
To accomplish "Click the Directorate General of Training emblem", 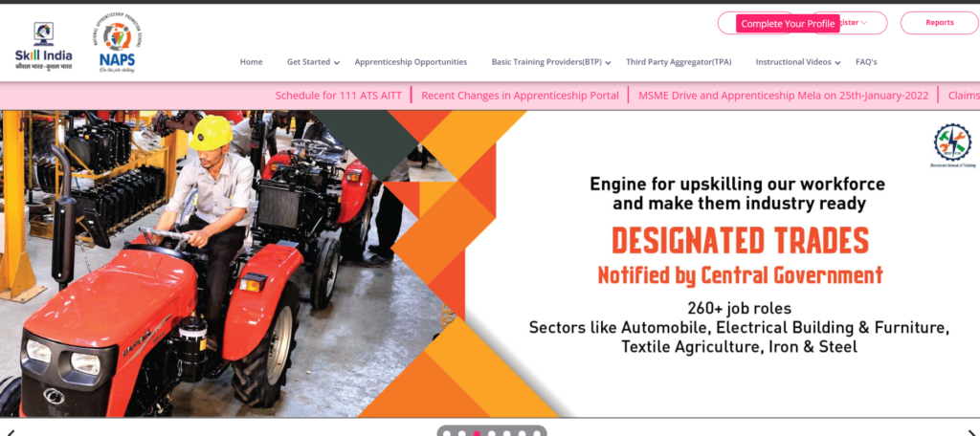I will pyautogui.click(x=952, y=145).
